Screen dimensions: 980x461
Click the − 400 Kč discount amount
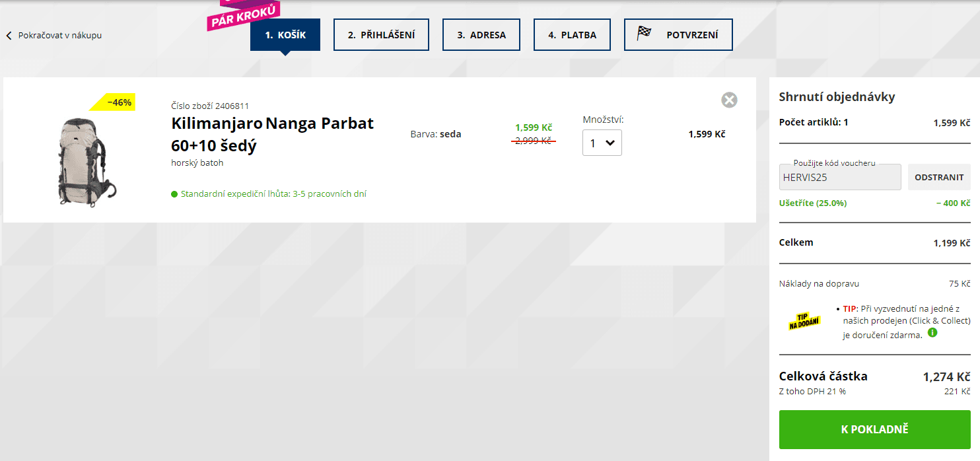953,203
